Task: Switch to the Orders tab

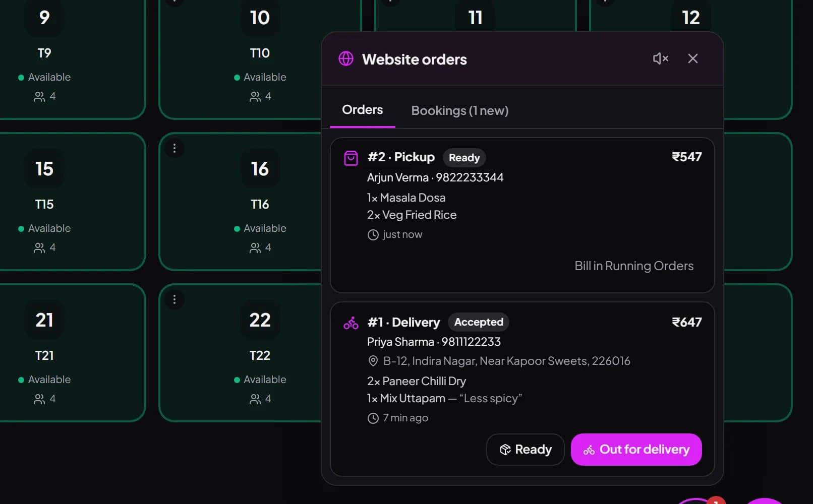Action: pos(362,110)
